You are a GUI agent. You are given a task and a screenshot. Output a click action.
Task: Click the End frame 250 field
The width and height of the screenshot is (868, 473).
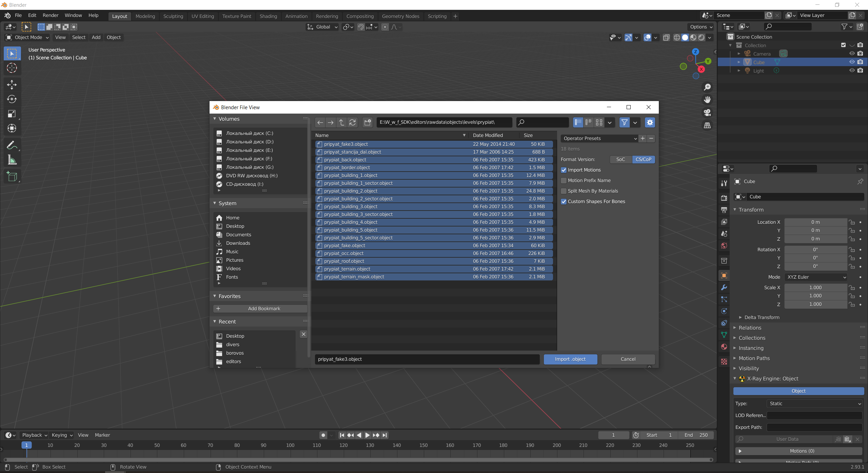click(696, 435)
